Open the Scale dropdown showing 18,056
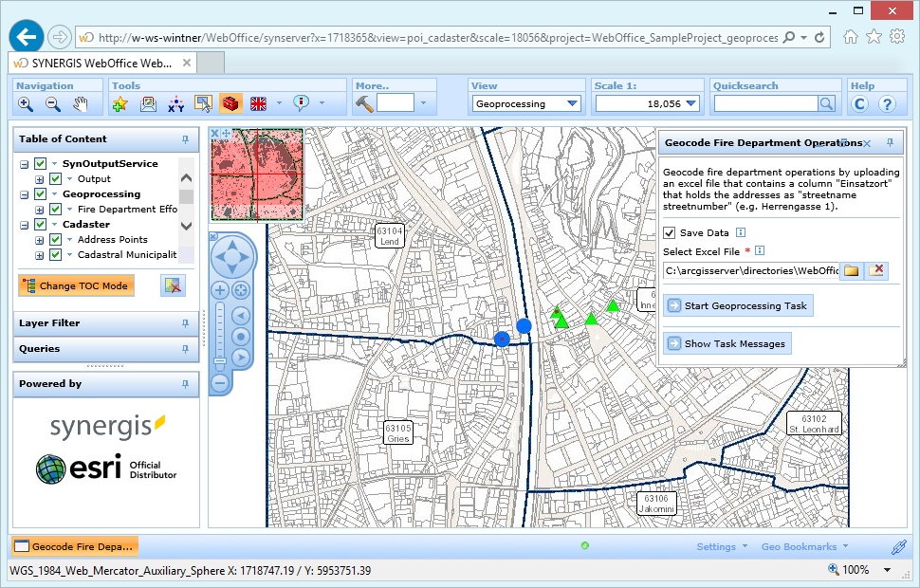This screenshot has height=588, width=920. click(691, 103)
